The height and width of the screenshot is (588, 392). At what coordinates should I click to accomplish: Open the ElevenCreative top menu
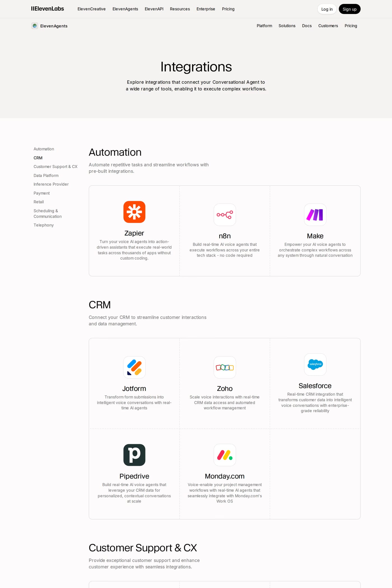pyautogui.click(x=92, y=9)
